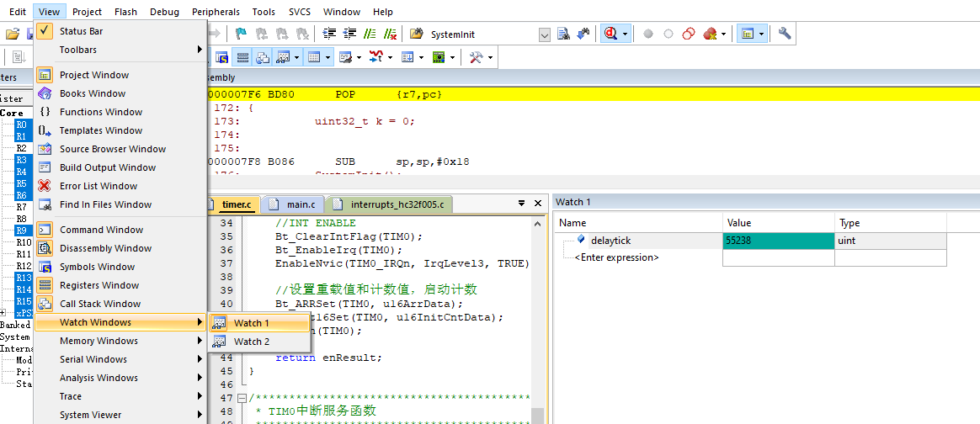Expand the xPSR register tree node
The image size is (980, 424).
point(3,313)
